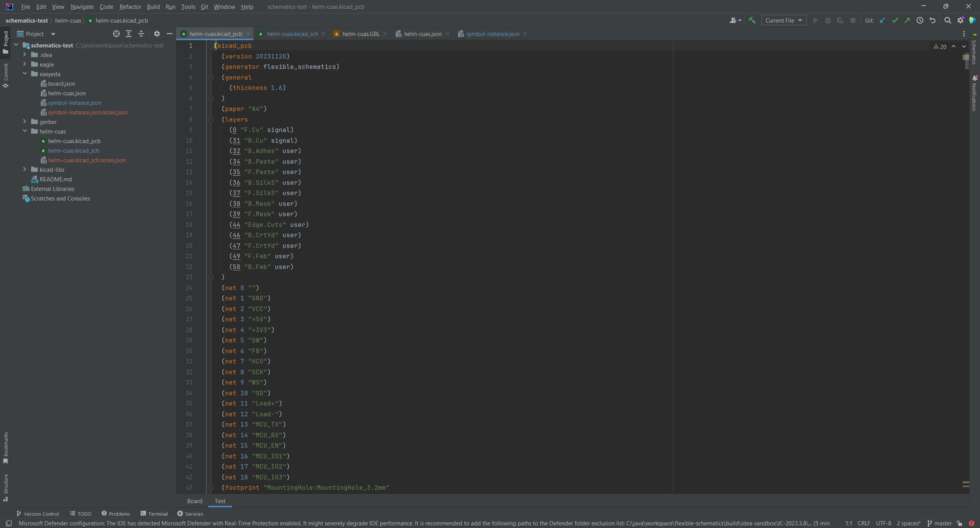The height and width of the screenshot is (528, 980).
Task: Fold the layers block in editor gutter
Action: tap(211, 119)
